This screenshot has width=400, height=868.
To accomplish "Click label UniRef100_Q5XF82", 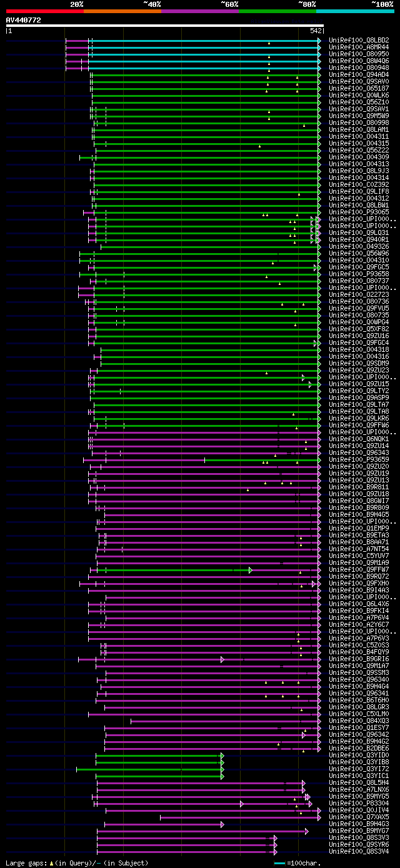I will point(359,329).
